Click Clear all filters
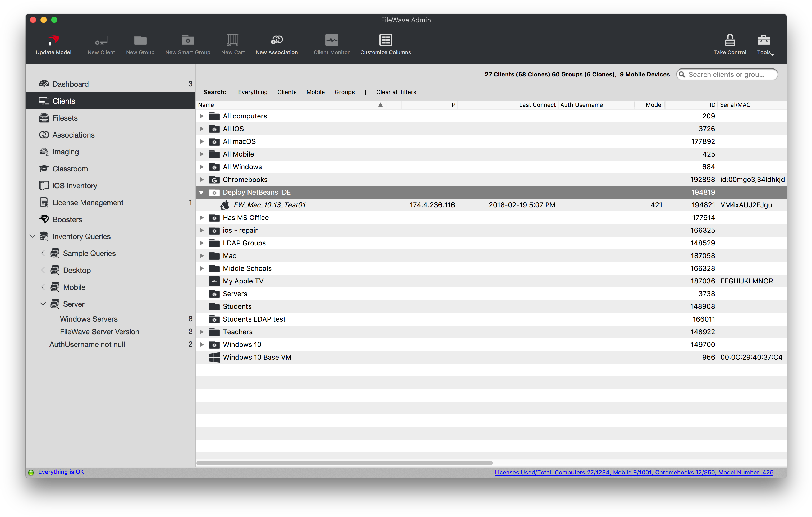The width and height of the screenshot is (812, 517). point(396,92)
